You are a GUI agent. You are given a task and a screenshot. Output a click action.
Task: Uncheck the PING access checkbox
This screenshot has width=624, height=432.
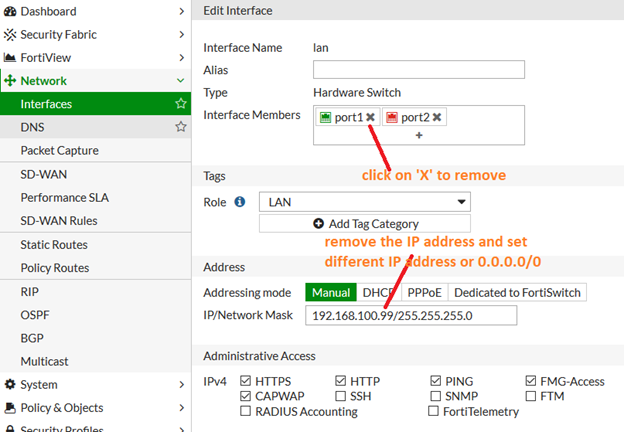(436, 381)
